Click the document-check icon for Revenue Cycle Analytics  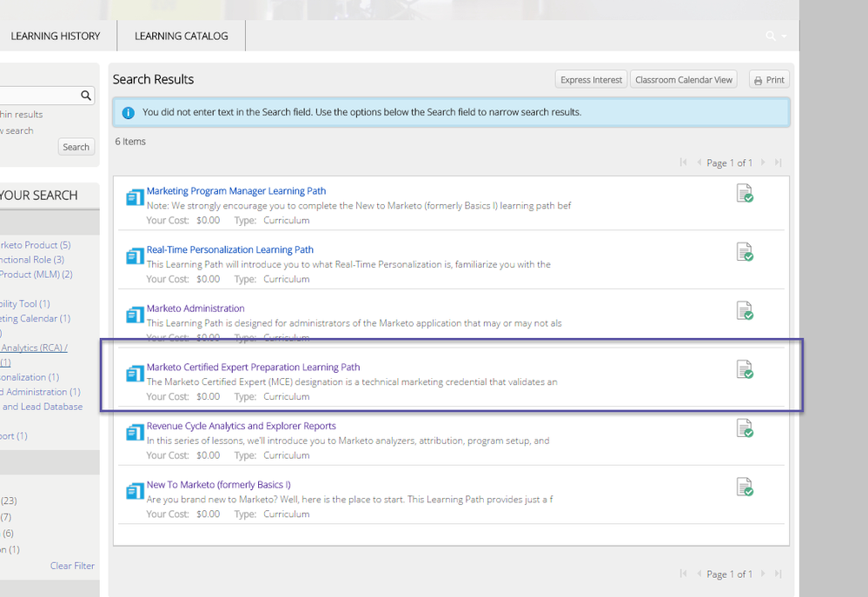745,428
